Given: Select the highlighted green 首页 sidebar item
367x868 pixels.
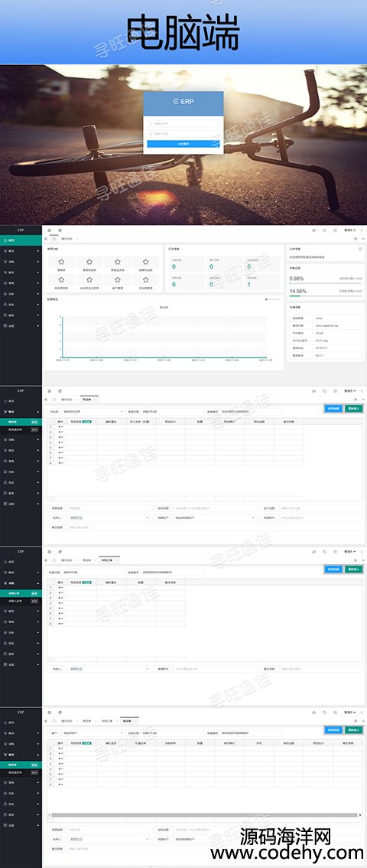Looking at the screenshot, I should tap(21, 240).
